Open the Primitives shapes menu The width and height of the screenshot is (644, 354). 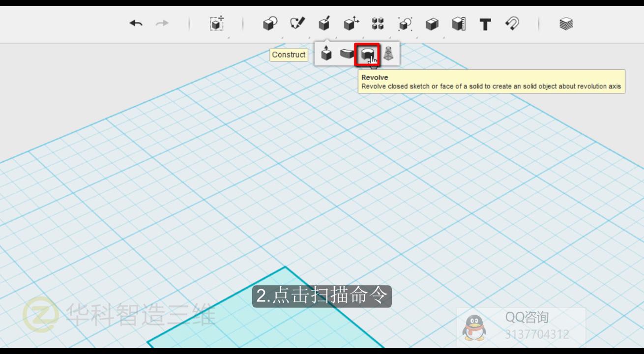coord(270,24)
